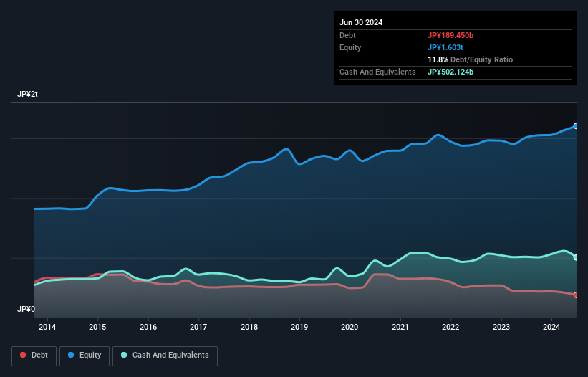
Task: Click the JP¥2t y-axis label
Action: [27, 94]
